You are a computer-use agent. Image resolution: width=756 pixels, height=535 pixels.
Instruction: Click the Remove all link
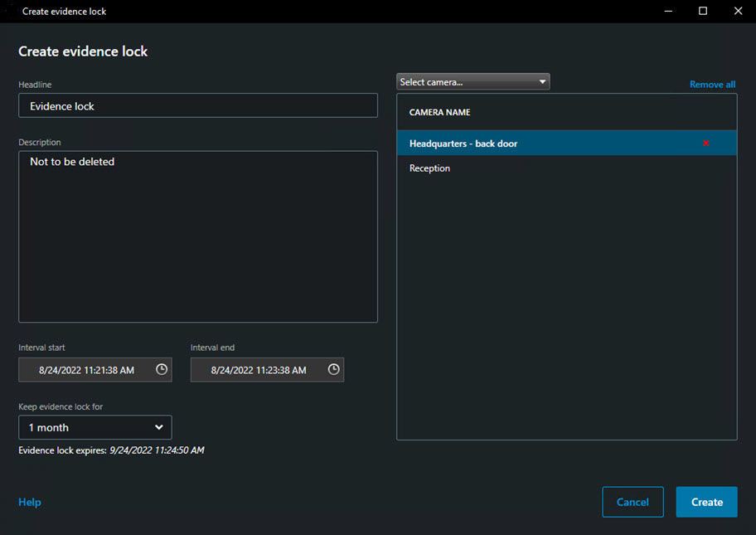click(712, 85)
